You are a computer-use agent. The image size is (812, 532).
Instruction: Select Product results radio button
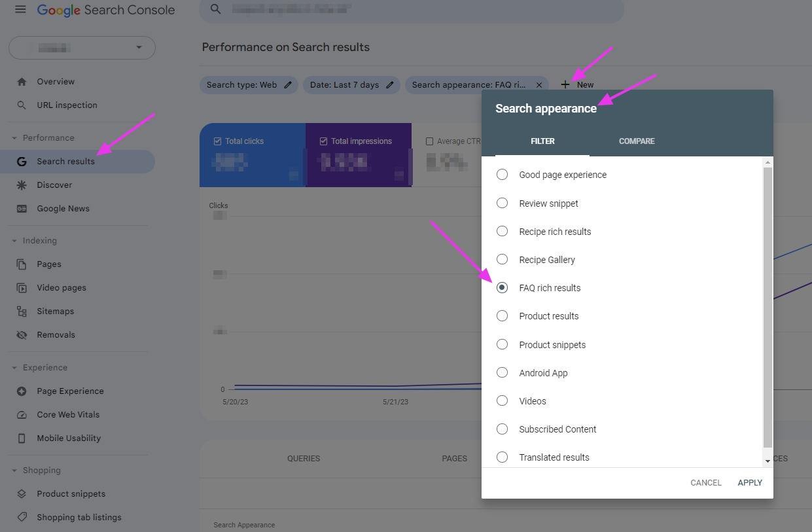pyautogui.click(x=502, y=315)
